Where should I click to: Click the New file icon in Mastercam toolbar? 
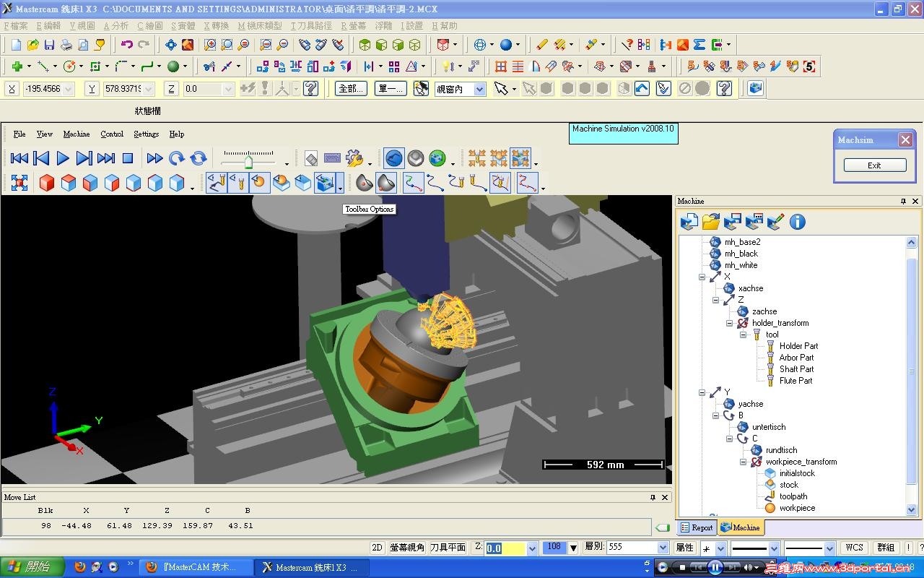point(17,45)
